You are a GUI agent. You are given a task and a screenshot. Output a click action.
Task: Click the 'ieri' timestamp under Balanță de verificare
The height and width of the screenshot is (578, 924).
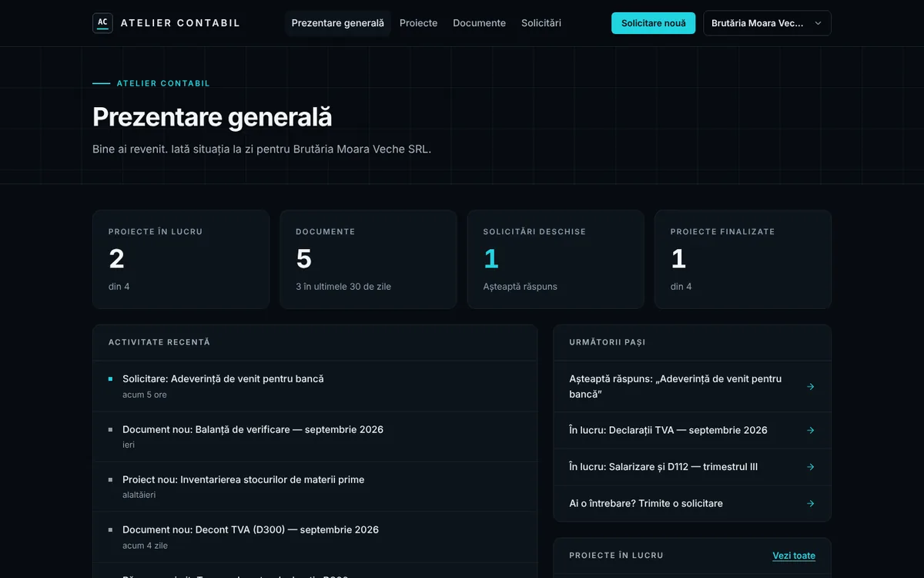129,445
